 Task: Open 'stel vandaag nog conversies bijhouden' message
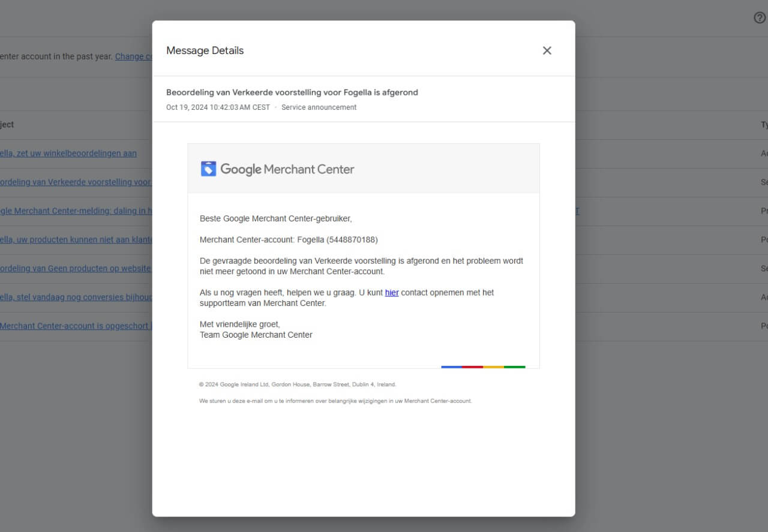tap(76, 297)
